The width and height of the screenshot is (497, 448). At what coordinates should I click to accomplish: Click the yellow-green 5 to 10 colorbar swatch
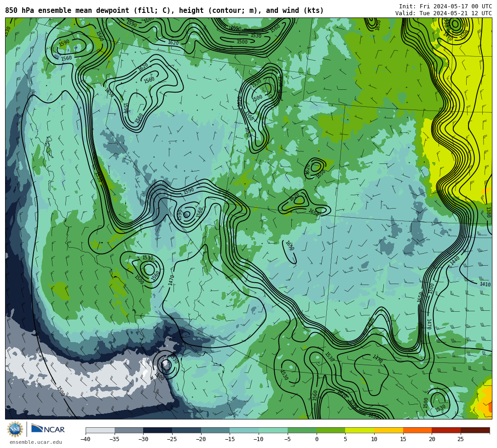360,430
